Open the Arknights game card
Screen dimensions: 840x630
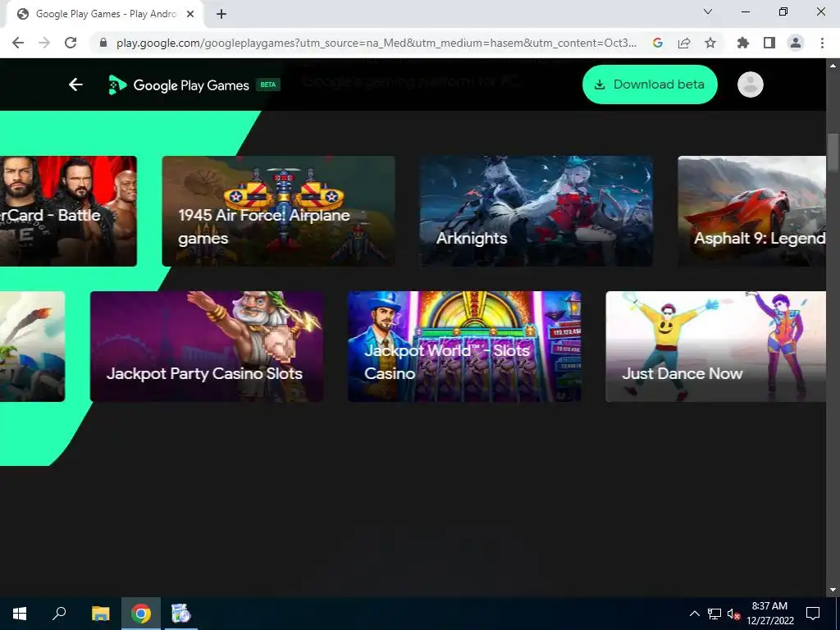coord(536,211)
